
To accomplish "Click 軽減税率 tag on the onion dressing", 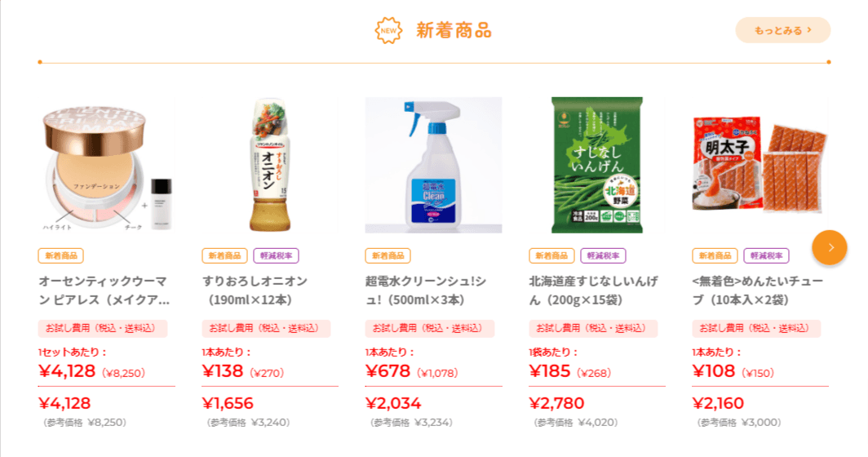I will click(x=276, y=255).
